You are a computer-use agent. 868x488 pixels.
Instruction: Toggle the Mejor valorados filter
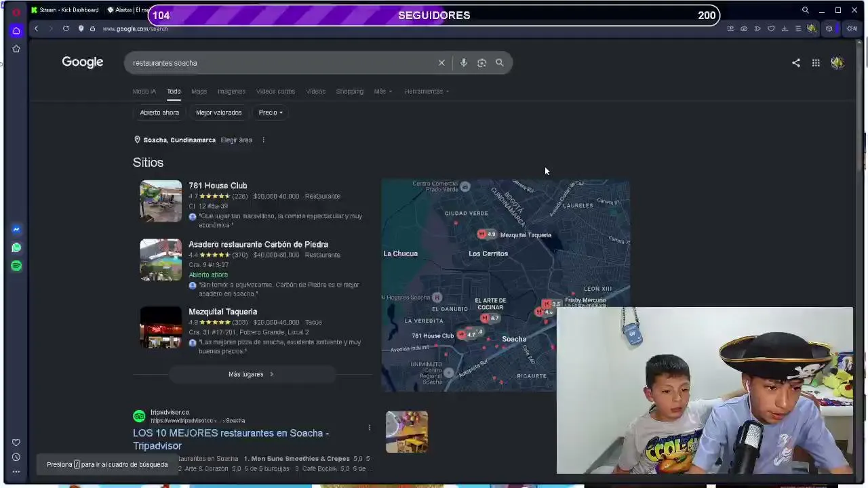click(x=218, y=113)
